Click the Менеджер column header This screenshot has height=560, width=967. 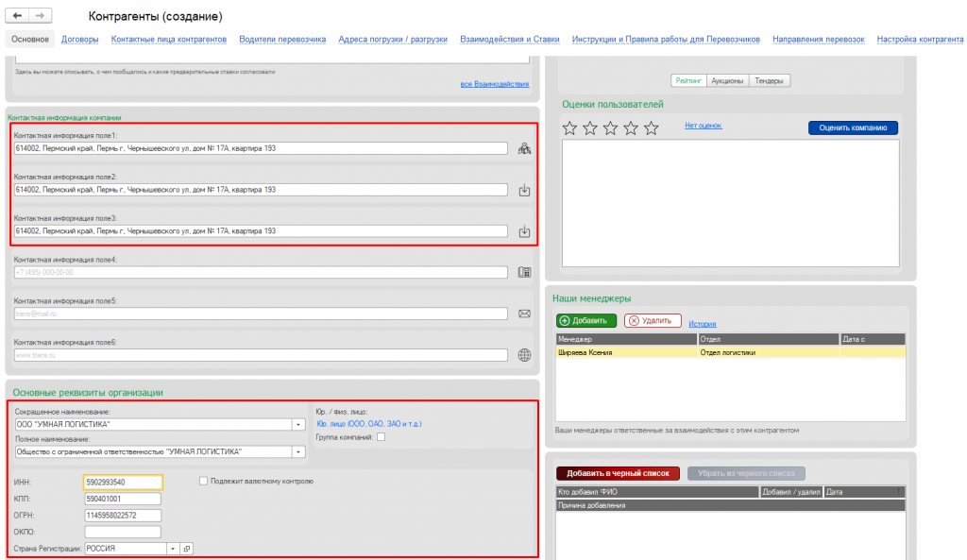(627, 339)
